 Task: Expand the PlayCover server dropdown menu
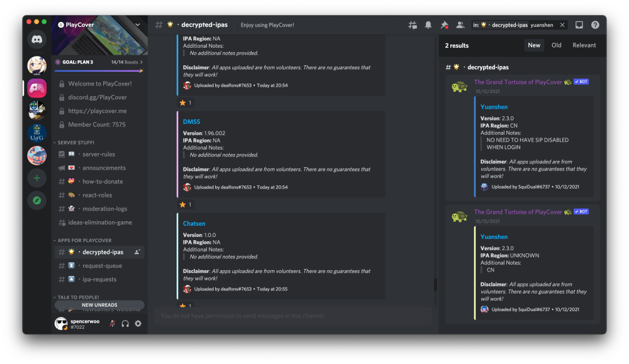pyautogui.click(x=138, y=25)
